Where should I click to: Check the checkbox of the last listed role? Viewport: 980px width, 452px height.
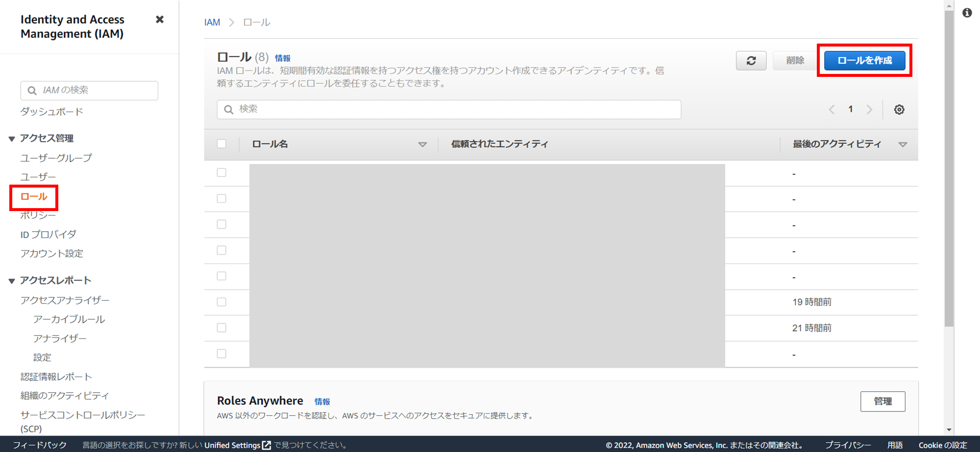(x=221, y=353)
